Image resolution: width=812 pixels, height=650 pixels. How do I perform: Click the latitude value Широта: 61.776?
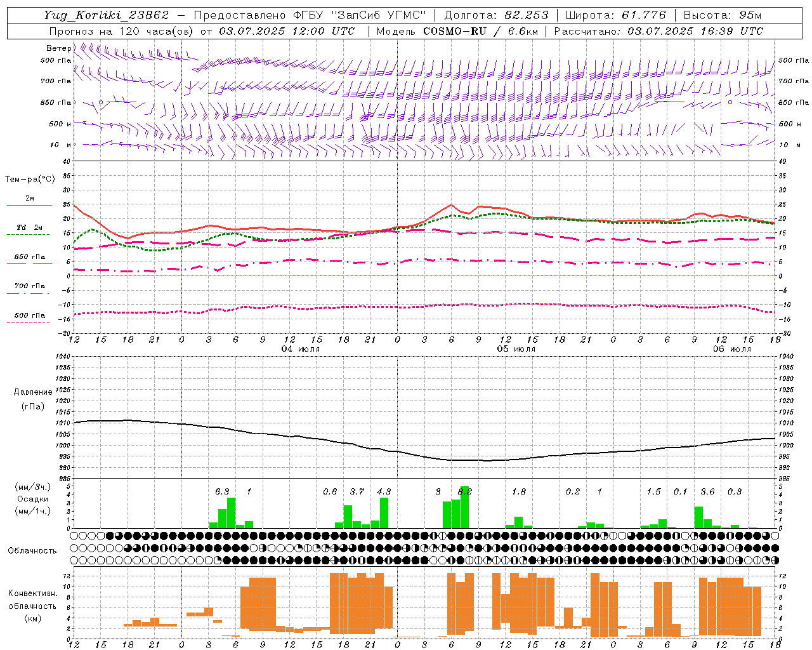[615, 15]
